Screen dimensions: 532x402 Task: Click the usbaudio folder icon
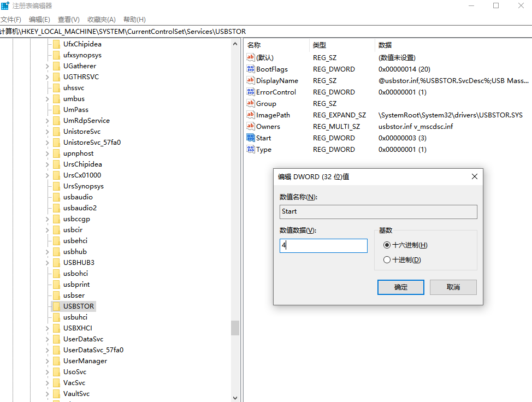57,197
